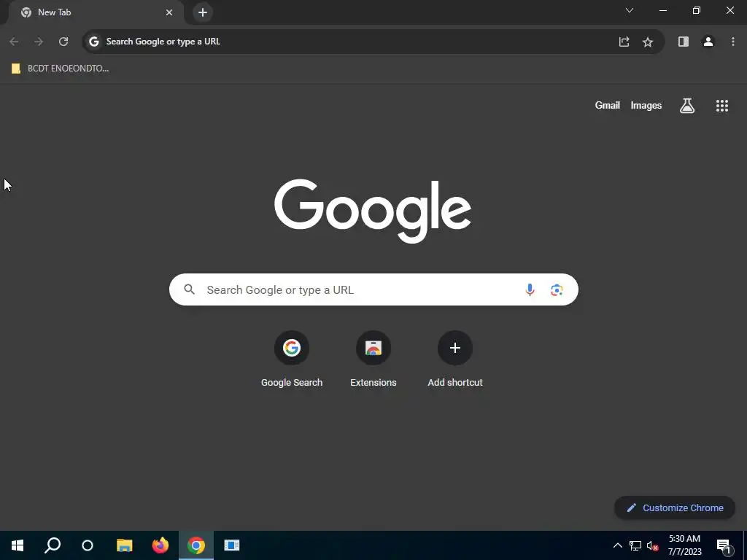Open Cortana circle icon
This screenshot has height=560, width=747.
tap(88, 545)
